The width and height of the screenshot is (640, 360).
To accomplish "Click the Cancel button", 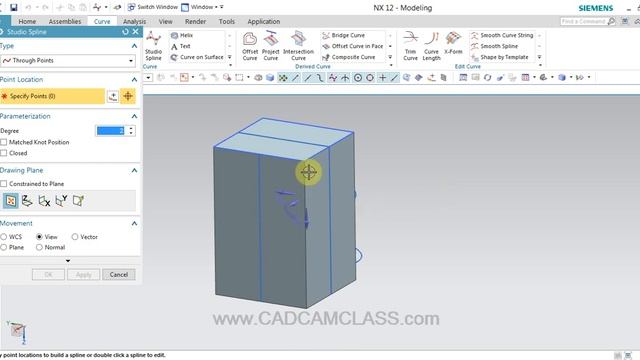I will click(119, 275).
